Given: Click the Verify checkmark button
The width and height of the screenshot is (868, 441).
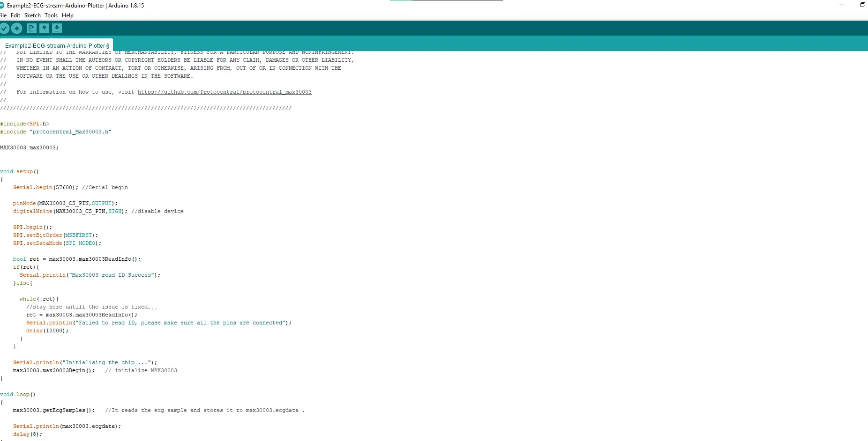Looking at the screenshot, I should (x=4, y=29).
